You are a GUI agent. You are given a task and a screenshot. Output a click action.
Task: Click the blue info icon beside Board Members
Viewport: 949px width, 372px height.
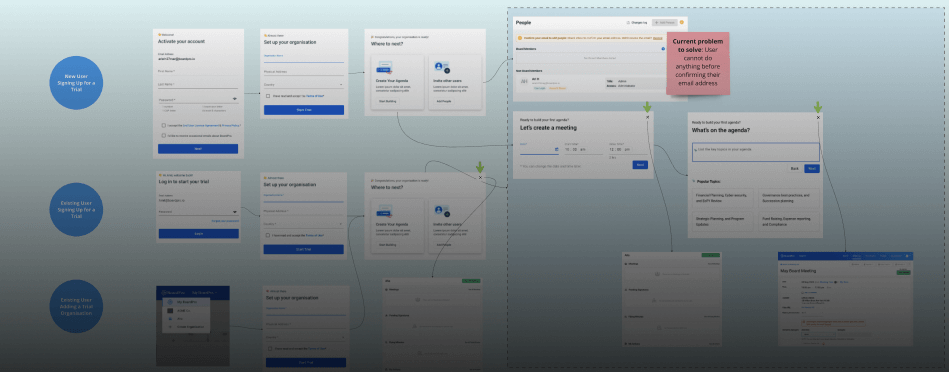[663, 48]
